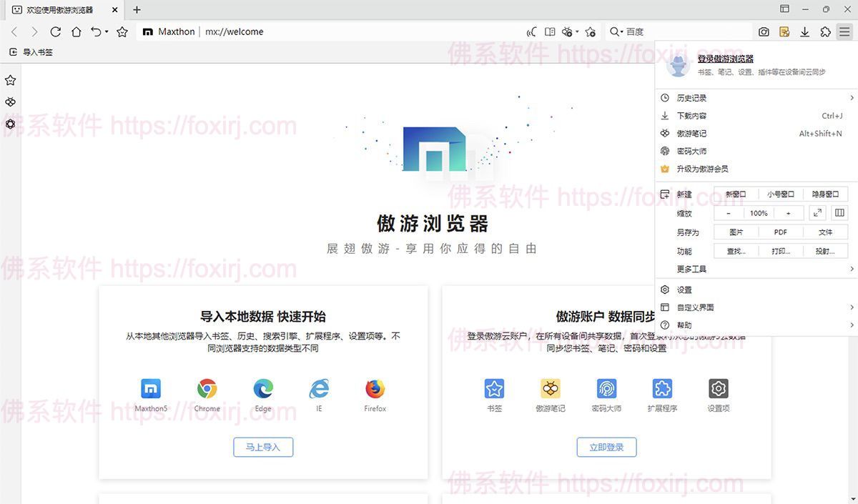The width and height of the screenshot is (858, 504).
Task: Capture a screenshot with the camera icon
Action: coord(764,31)
